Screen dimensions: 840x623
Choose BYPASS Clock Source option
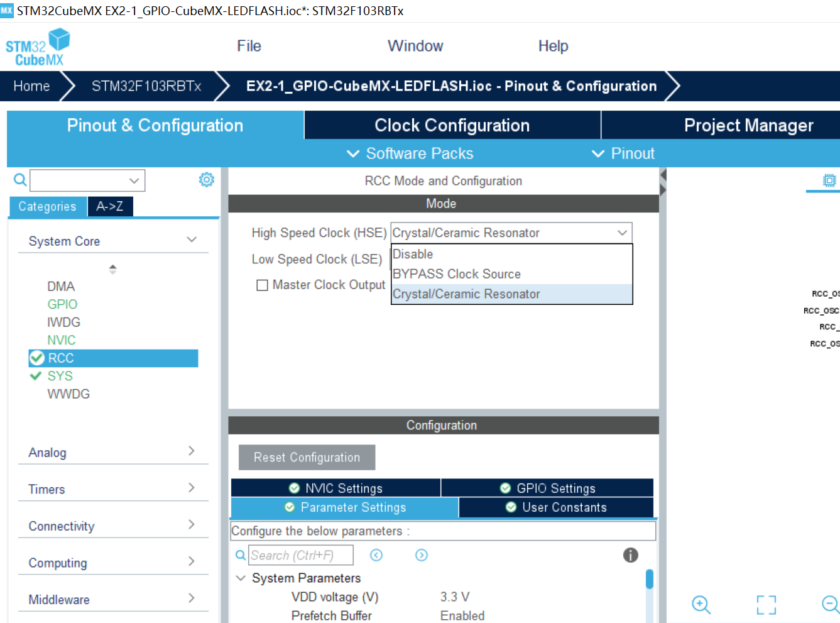tap(511, 274)
